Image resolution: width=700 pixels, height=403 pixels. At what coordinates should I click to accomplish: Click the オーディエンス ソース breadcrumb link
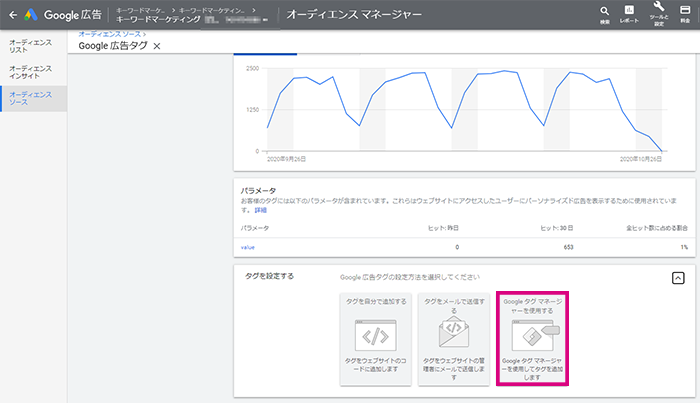pyautogui.click(x=110, y=34)
